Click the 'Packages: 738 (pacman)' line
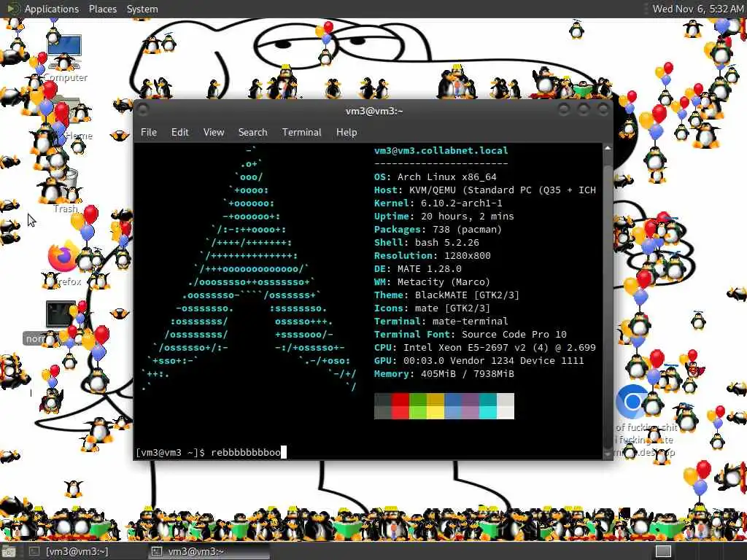The height and width of the screenshot is (560, 747). click(438, 230)
